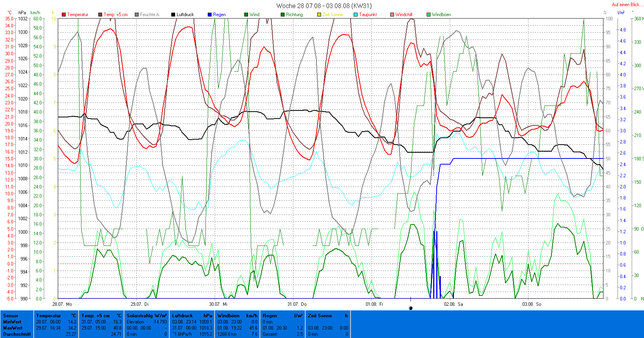
Task: Click the small circle marker below time axis
Action: [x=411, y=308]
